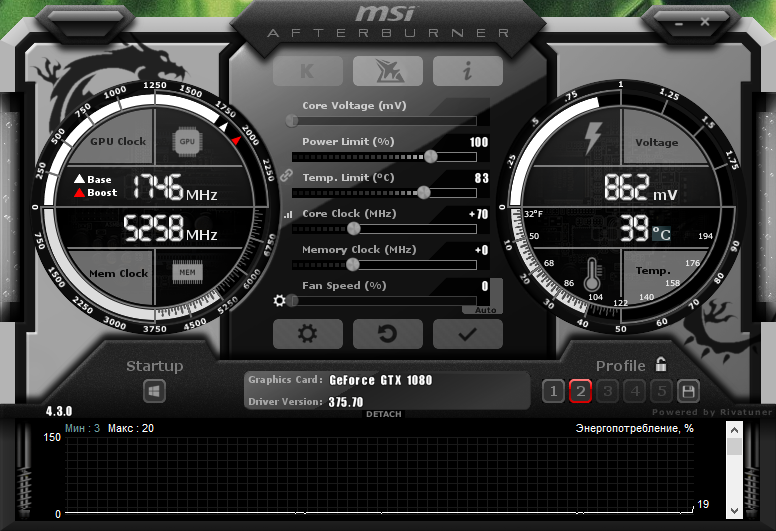This screenshot has height=531, width=776.
Task: Click the MEM chip icon
Action: 187,272
